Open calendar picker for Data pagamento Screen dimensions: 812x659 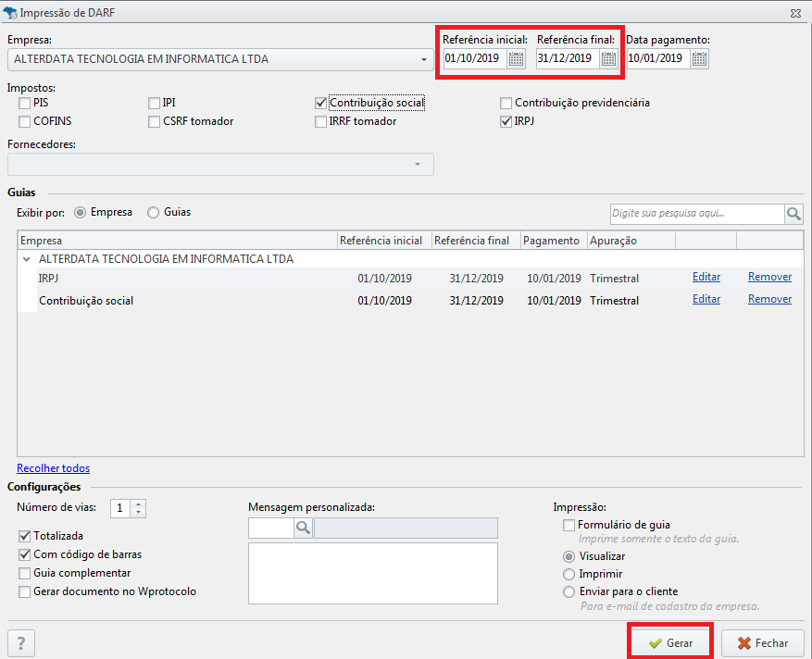[699, 58]
